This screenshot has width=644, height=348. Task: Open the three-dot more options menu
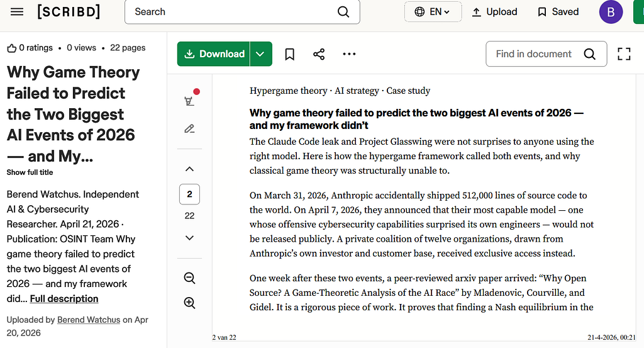click(349, 54)
